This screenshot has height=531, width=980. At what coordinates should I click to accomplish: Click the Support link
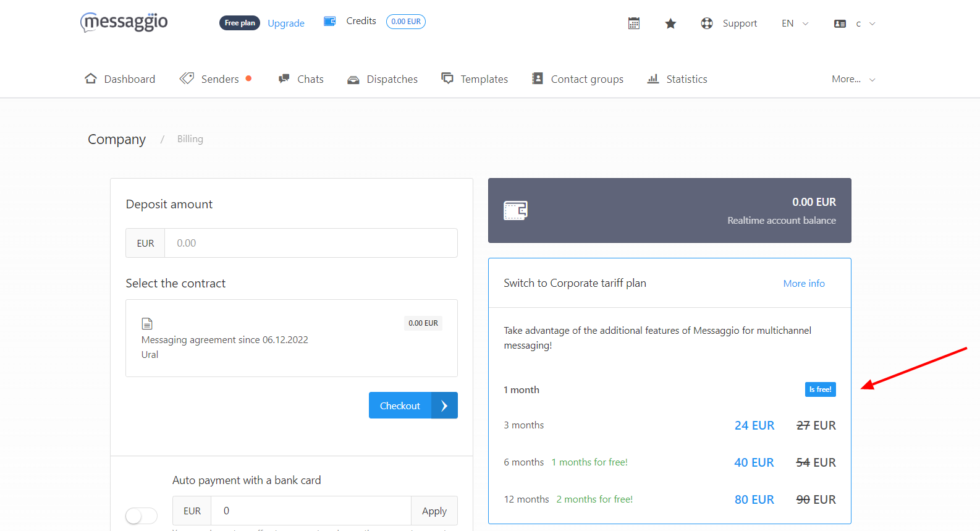(x=740, y=23)
